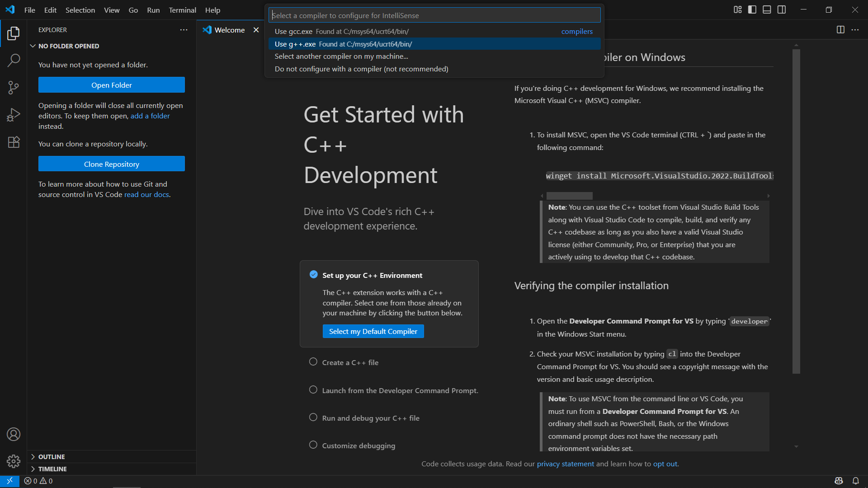Toggle bottom panel layout icon
868x488 pixels.
767,9
